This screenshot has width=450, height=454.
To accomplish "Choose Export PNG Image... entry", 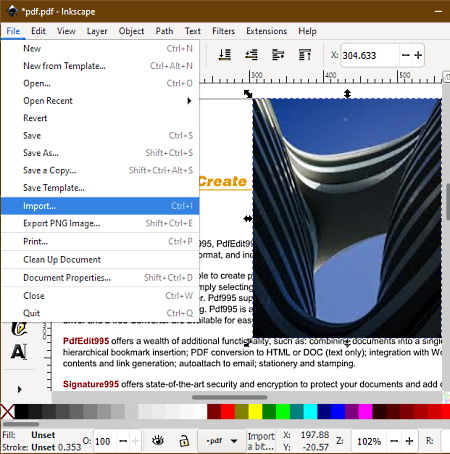I will tap(100, 223).
